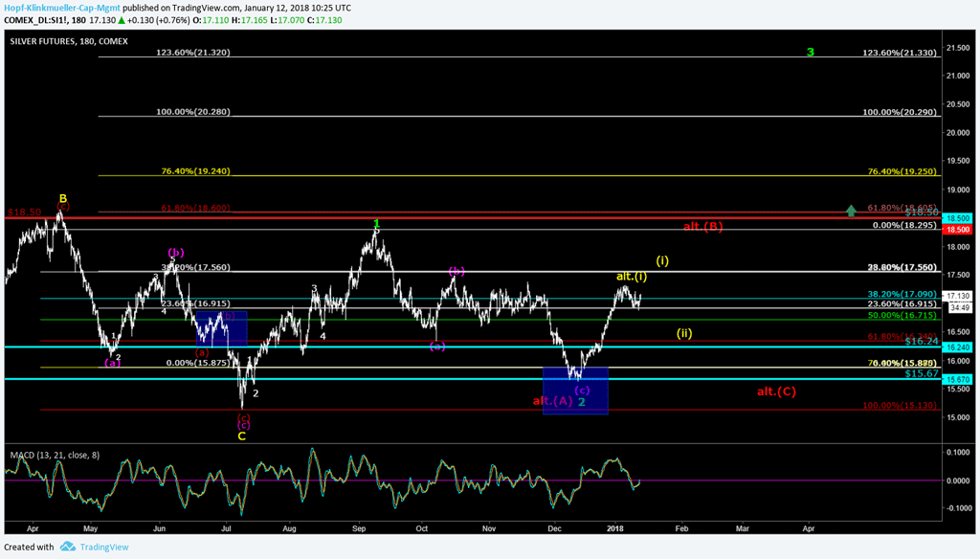
Task: Click the red 18.500 price axis label
Action: point(958,230)
